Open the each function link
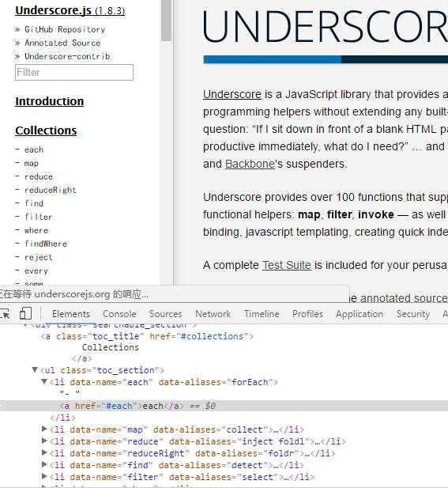 click(34, 149)
